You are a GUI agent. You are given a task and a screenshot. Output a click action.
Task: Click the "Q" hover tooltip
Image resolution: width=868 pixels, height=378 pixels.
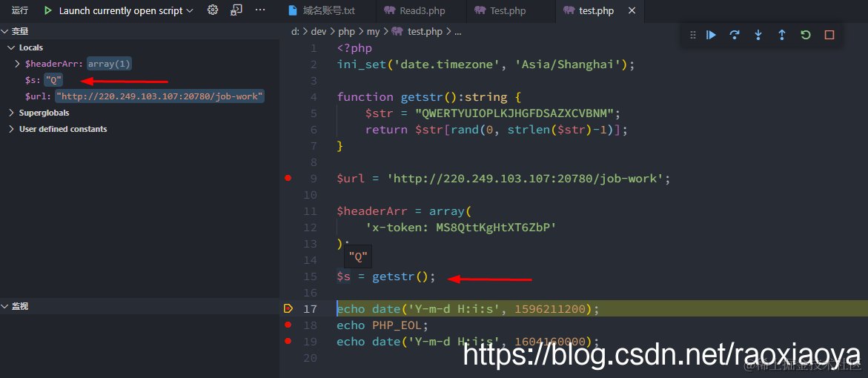pyautogui.click(x=358, y=257)
